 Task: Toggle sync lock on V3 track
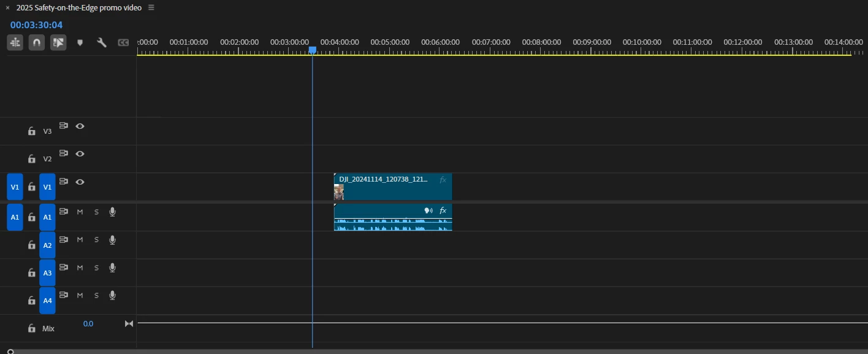coord(64,125)
